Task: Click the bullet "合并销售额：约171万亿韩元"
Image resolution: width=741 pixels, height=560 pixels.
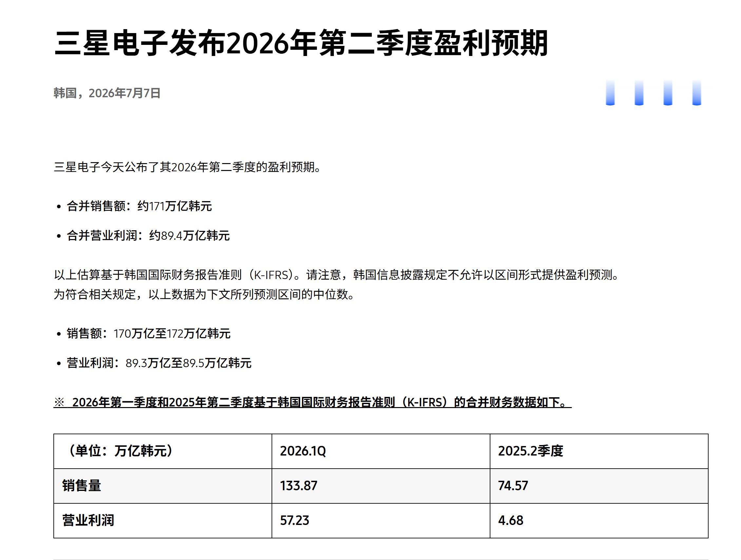Action: (139, 206)
